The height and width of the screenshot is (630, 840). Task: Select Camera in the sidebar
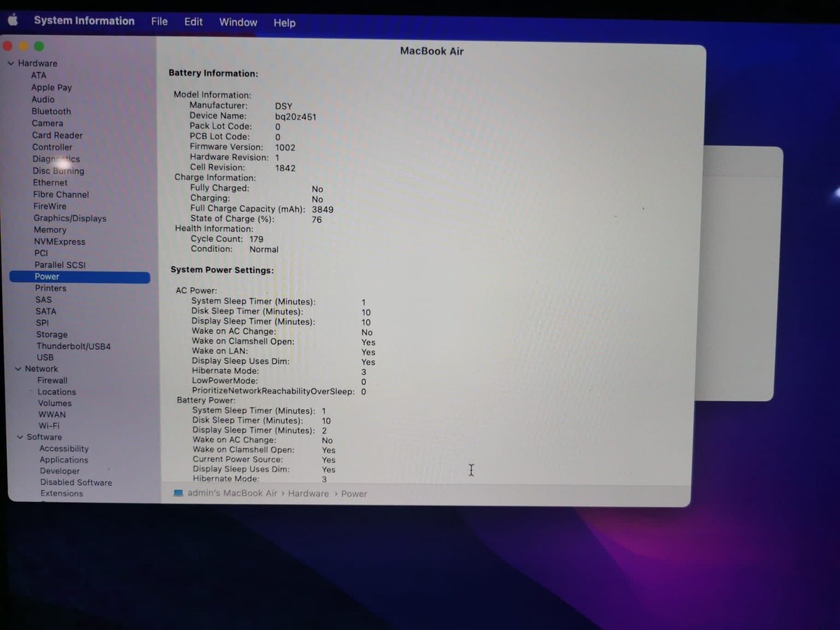pyautogui.click(x=47, y=123)
